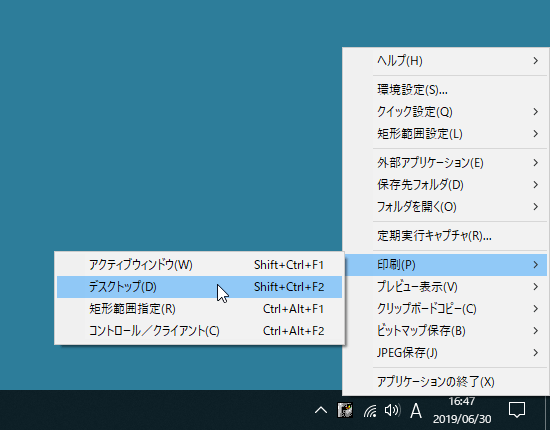This screenshot has width=550, height=430.
Task: Expand the 矩形範囲設定(L) submenu
Action: coord(445,134)
